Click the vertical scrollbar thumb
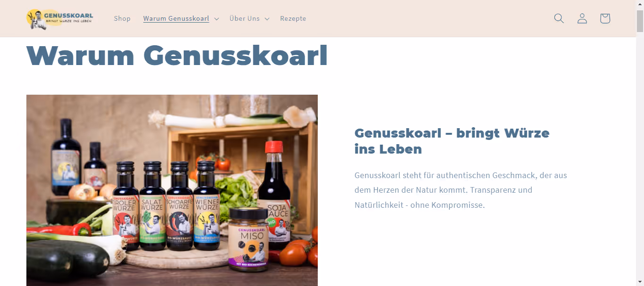This screenshot has height=286, width=644. coord(640,21)
